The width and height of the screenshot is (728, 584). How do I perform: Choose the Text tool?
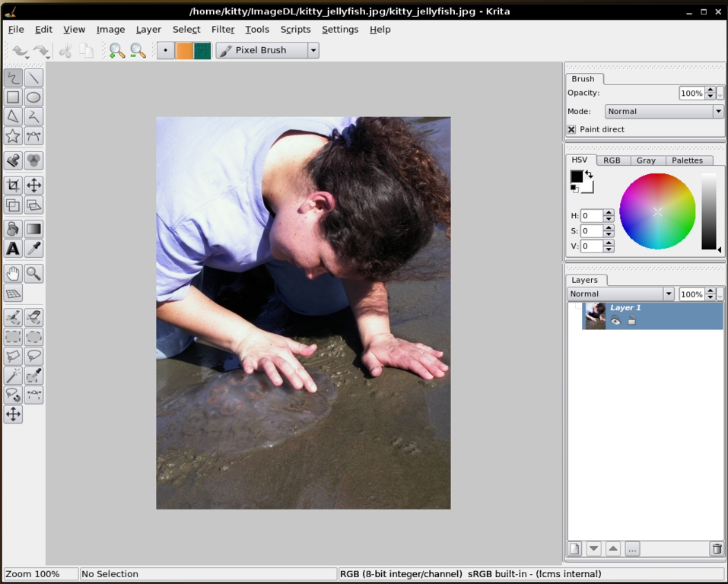(13, 249)
